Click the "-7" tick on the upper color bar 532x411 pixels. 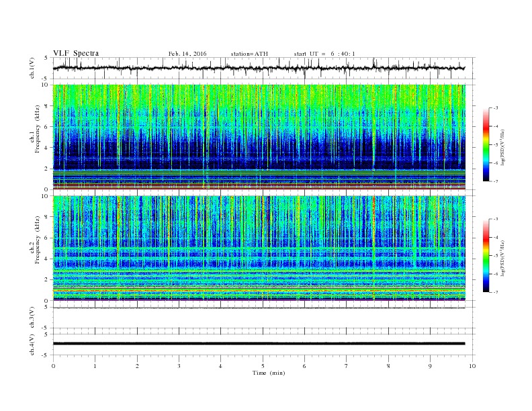(496, 181)
